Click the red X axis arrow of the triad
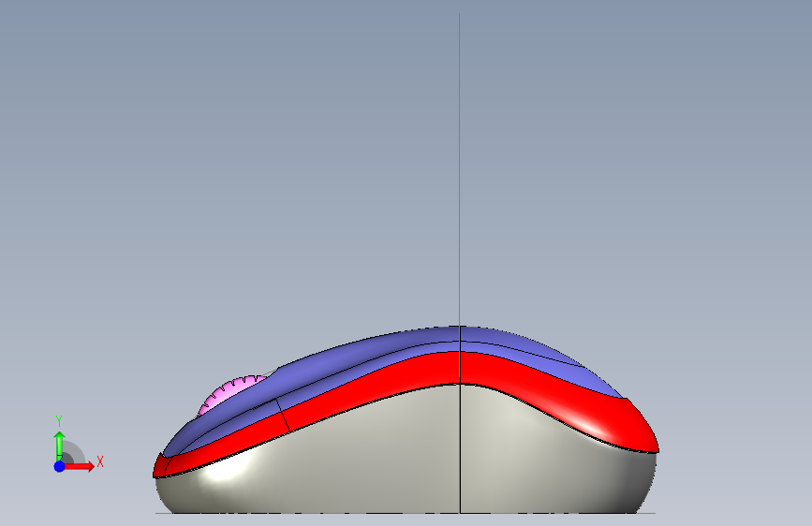 tap(80, 466)
